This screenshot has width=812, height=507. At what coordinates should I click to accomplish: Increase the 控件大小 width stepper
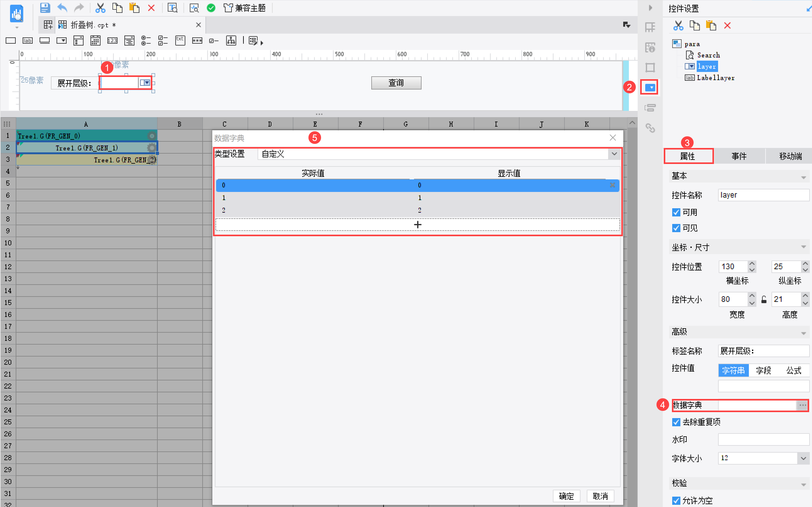752,296
